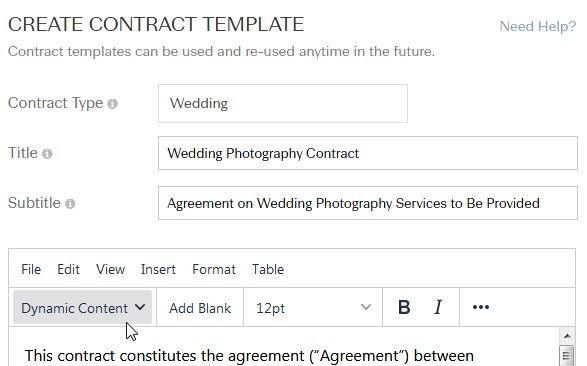Show more toolbar options ellipsis
Image resolution: width=587 pixels, height=366 pixels.
click(481, 307)
